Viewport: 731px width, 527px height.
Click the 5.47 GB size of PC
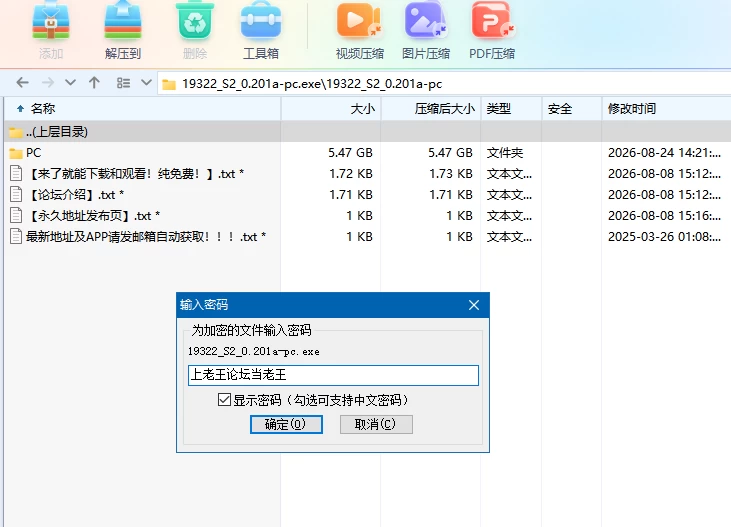tap(350, 153)
